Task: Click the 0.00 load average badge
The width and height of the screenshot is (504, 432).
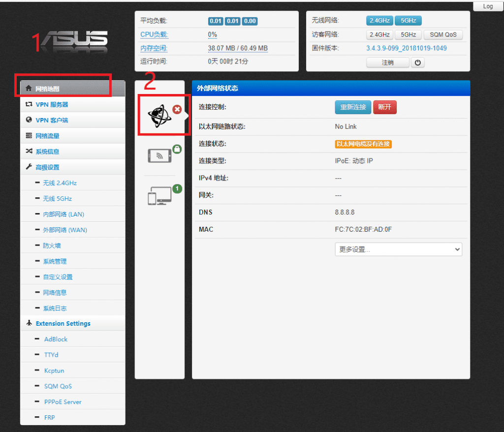Action: 250,21
